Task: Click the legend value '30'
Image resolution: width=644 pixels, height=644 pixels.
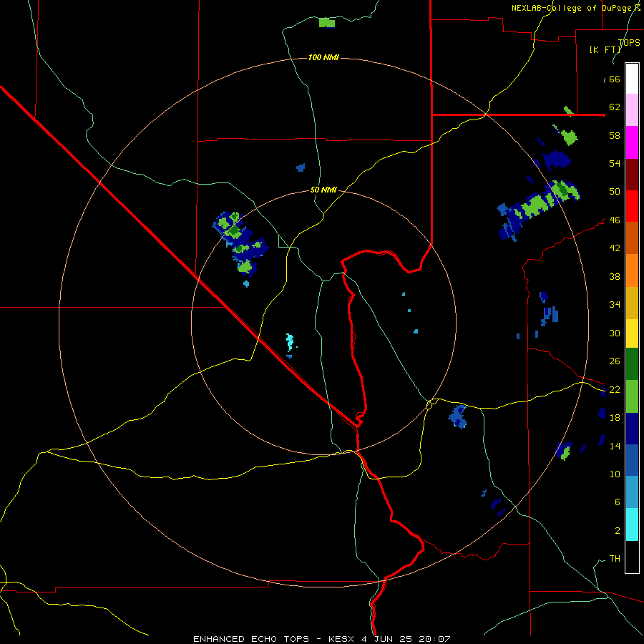Action: (615, 333)
